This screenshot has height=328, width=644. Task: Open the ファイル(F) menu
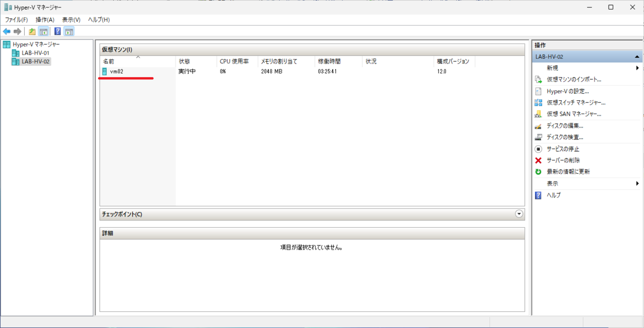tap(16, 20)
